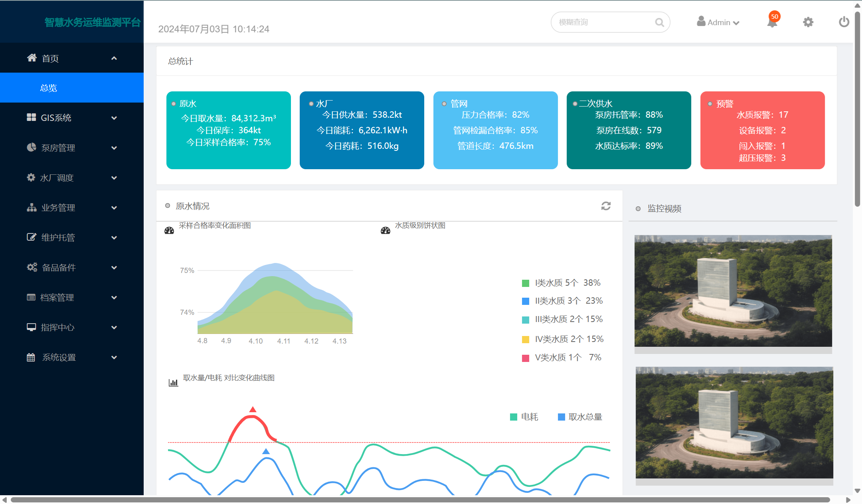Click the 预警 red summary card
Image resolution: width=862 pixels, height=504 pixels.
click(762, 130)
